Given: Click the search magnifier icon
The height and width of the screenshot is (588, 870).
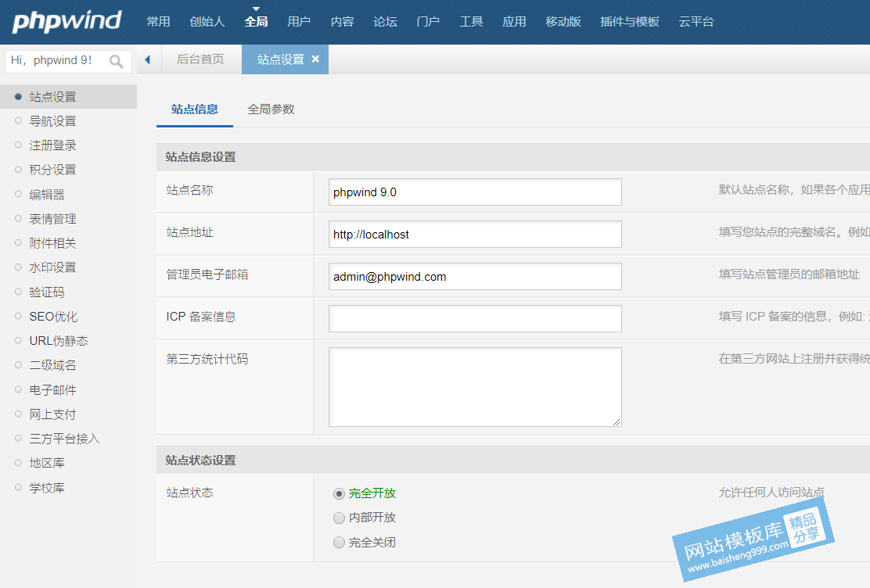Looking at the screenshot, I should coord(116,61).
